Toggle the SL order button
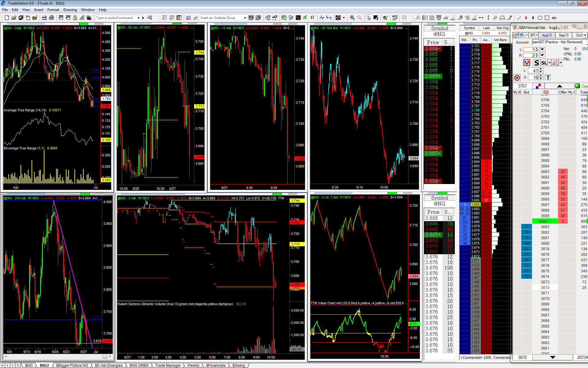Viewport: 588px width, 368px height. (544, 63)
